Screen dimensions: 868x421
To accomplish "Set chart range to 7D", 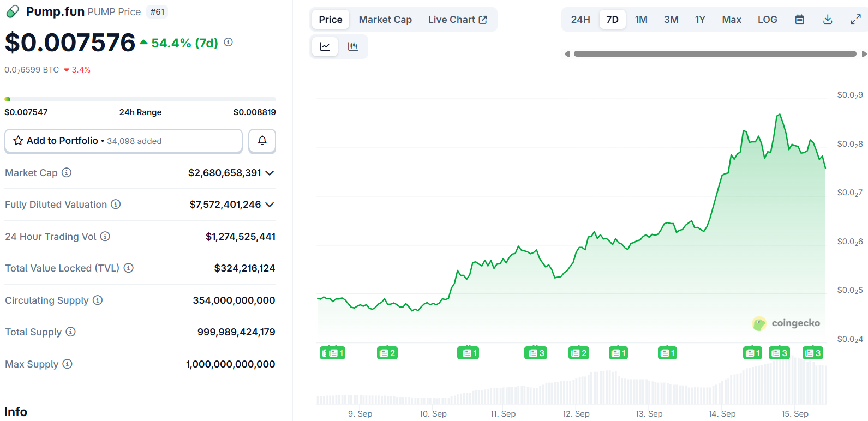I will [613, 20].
